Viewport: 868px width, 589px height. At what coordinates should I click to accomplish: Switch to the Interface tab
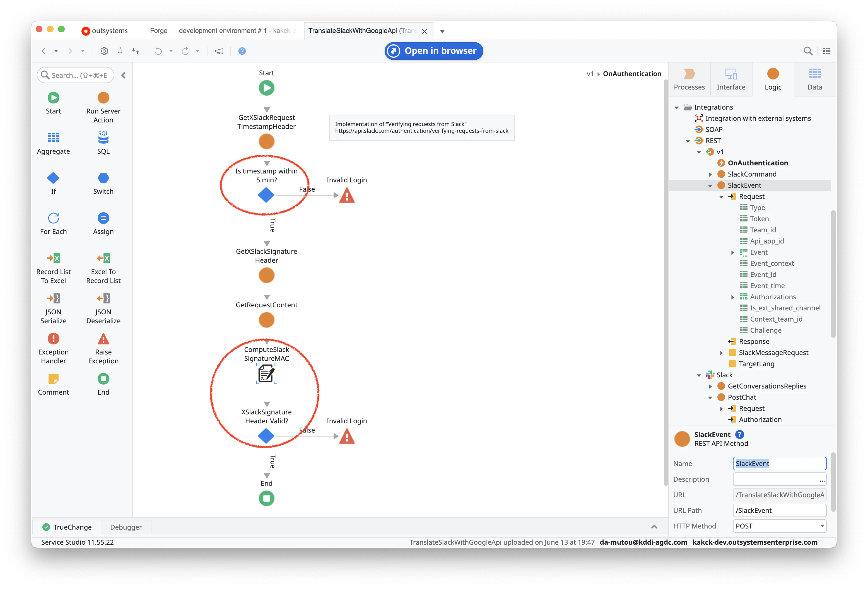(731, 79)
